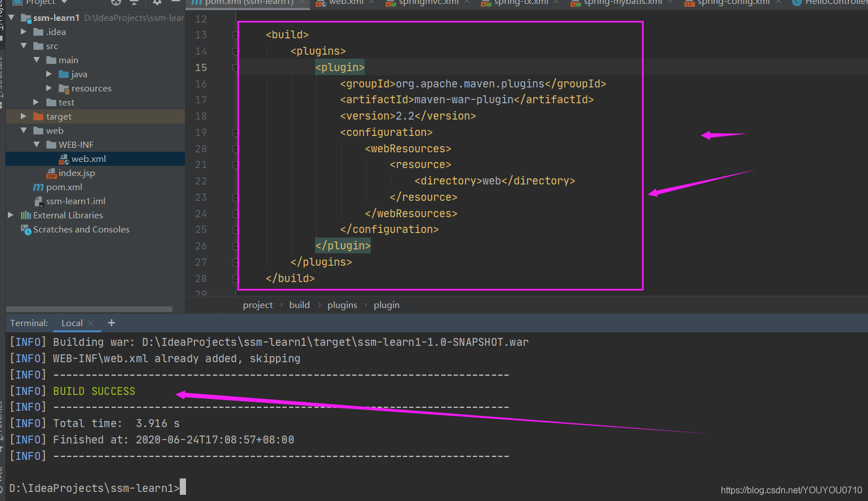Viewport: 868px width, 501px height.
Task: Expand the resources folder
Action: pyautogui.click(x=49, y=89)
